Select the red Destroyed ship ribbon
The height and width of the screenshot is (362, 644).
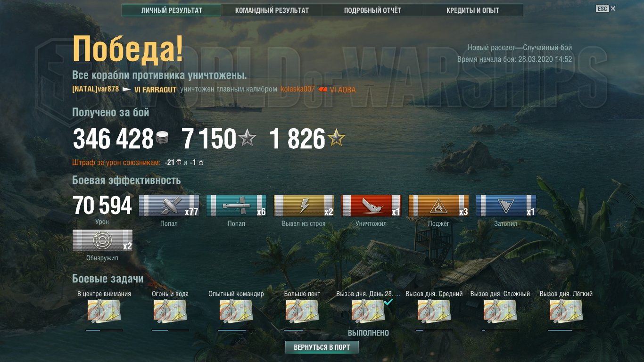pos(371,206)
